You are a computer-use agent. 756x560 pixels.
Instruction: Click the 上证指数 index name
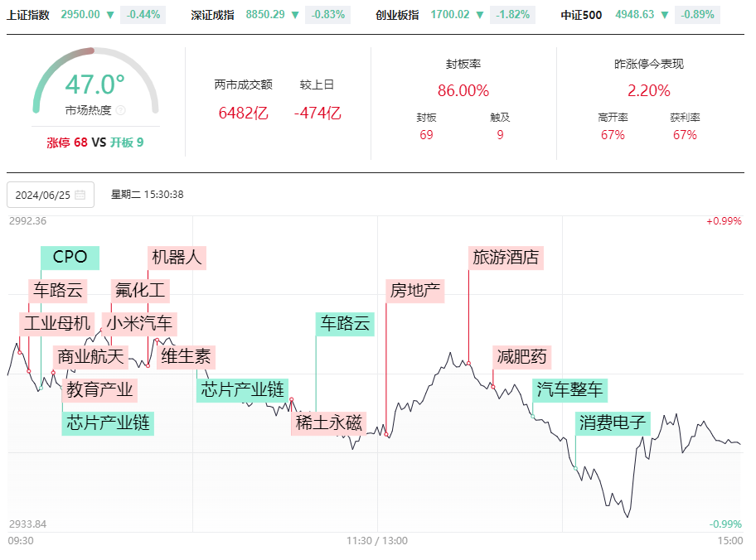coord(28,15)
